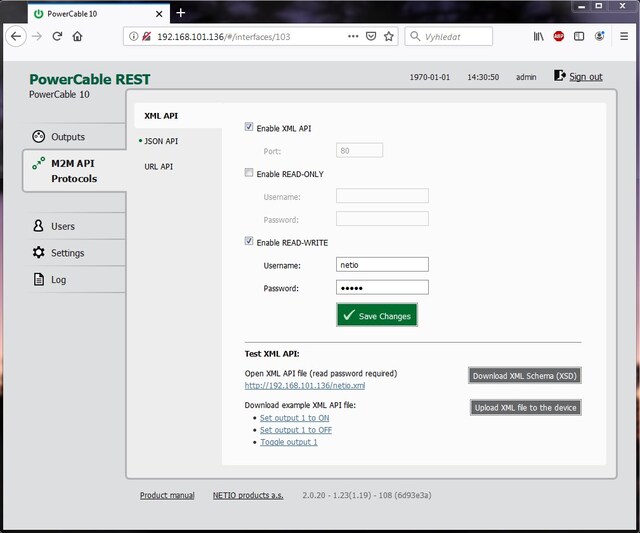Click the browser reload icon
This screenshot has width=640, height=533.
57,36
